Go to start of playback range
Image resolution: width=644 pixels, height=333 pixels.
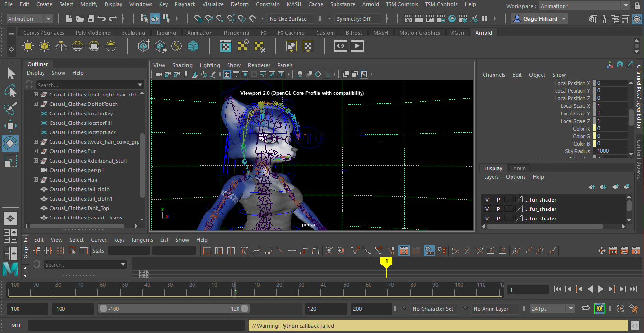coord(557,289)
